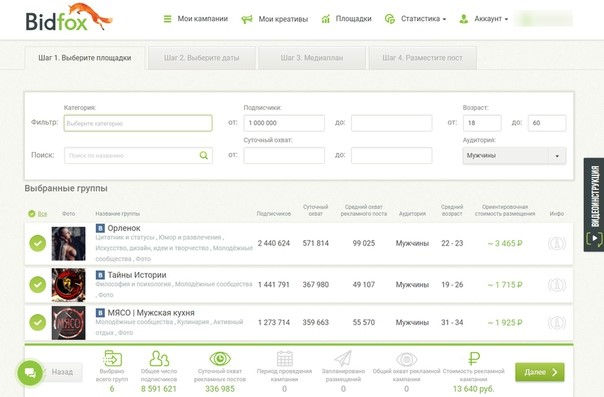Open the green chat bubble widget
604x397 pixels.
[30, 372]
